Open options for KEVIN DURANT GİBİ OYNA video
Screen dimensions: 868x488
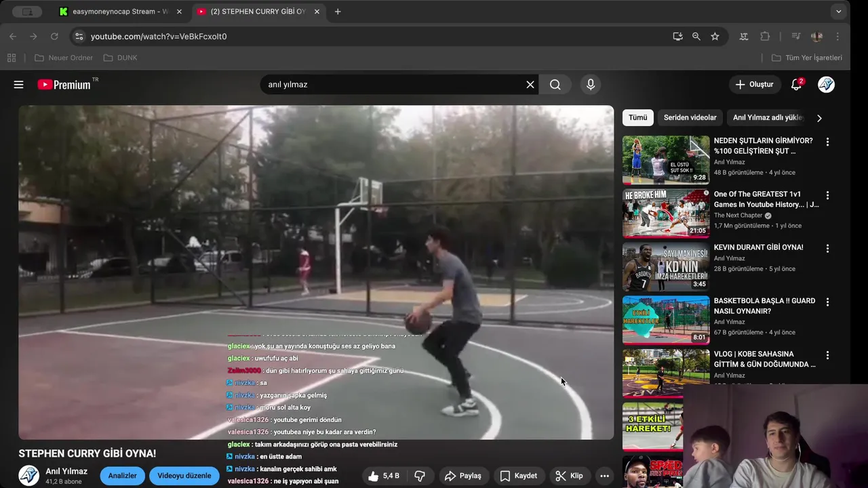pos(827,249)
